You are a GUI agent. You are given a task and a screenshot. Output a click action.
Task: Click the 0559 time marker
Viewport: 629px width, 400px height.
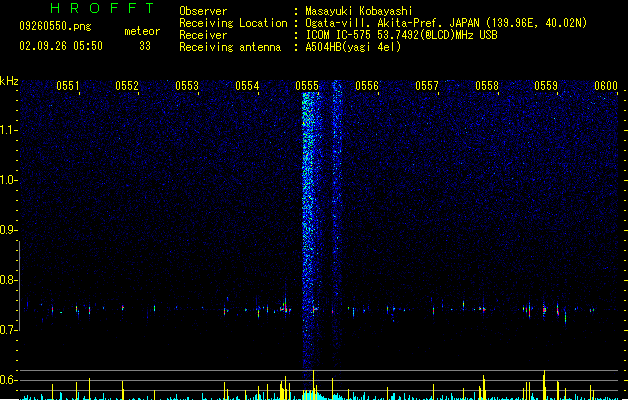(546, 86)
